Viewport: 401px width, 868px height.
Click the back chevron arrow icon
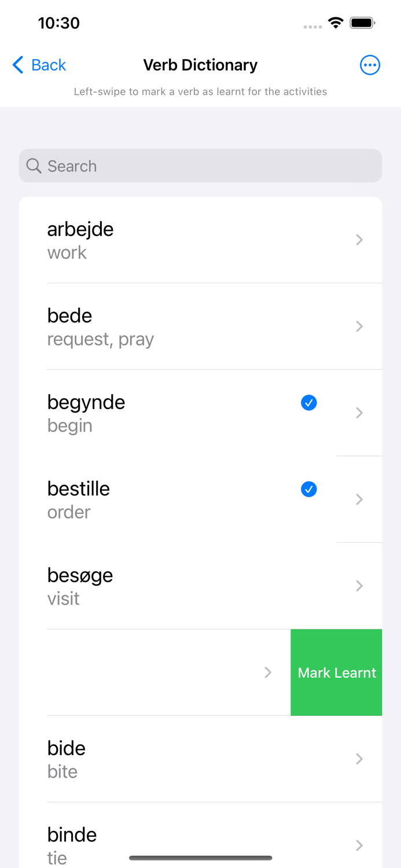coord(17,65)
